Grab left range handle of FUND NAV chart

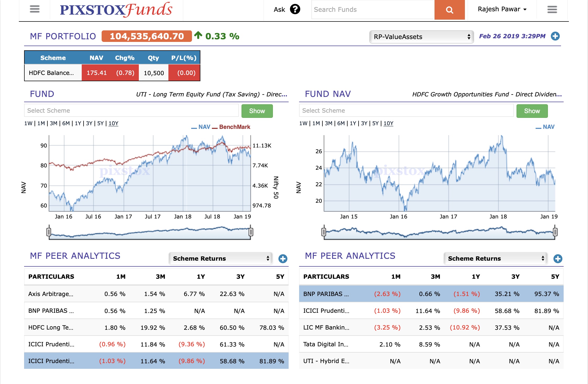click(324, 232)
